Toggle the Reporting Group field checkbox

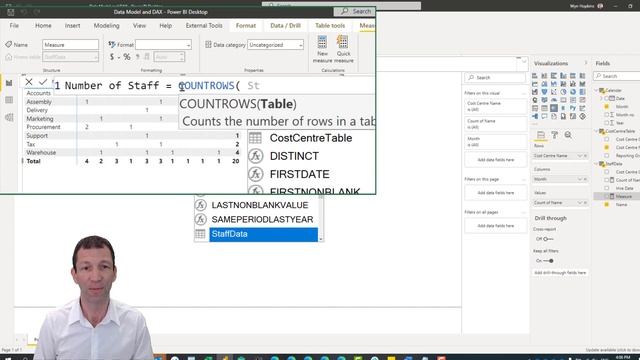pyautogui.click(x=607, y=156)
